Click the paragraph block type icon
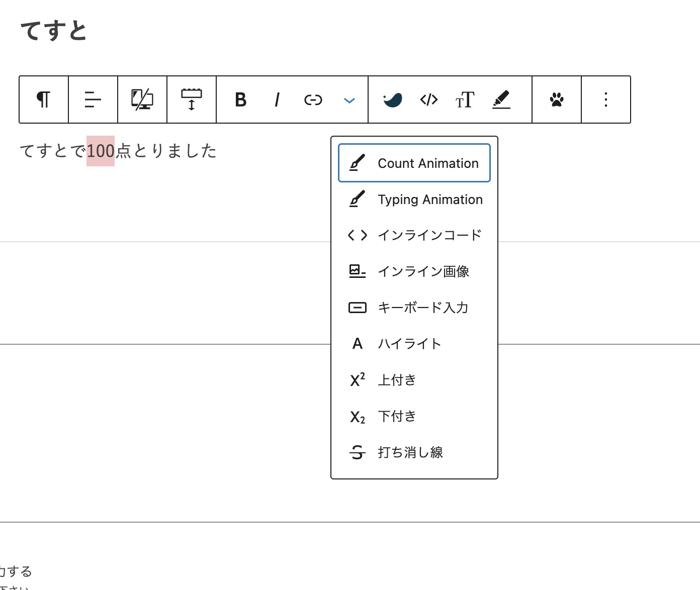Image resolution: width=700 pixels, height=590 pixels. pos(44,100)
